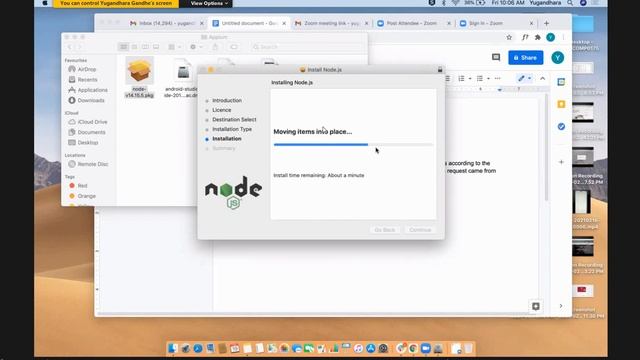640x360 pixels.
Task: Click the installation progress bar
Action: [353, 144]
